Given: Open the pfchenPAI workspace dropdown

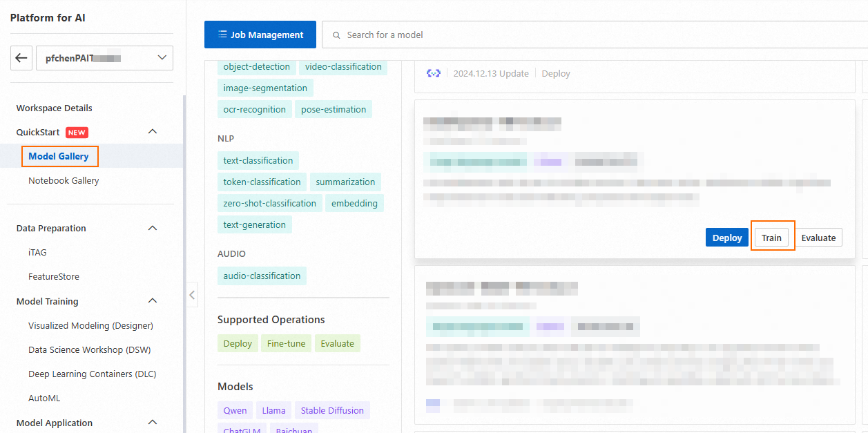Looking at the screenshot, I should click(x=104, y=58).
